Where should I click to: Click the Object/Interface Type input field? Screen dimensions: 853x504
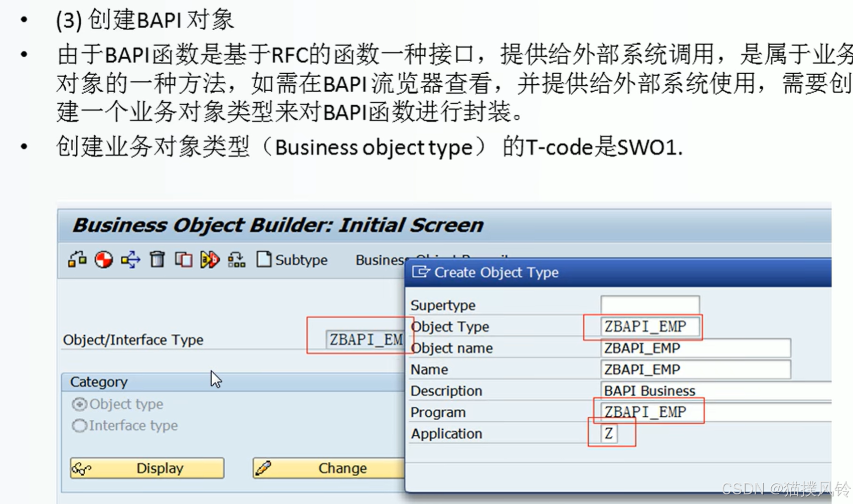click(x=361, y=339)
